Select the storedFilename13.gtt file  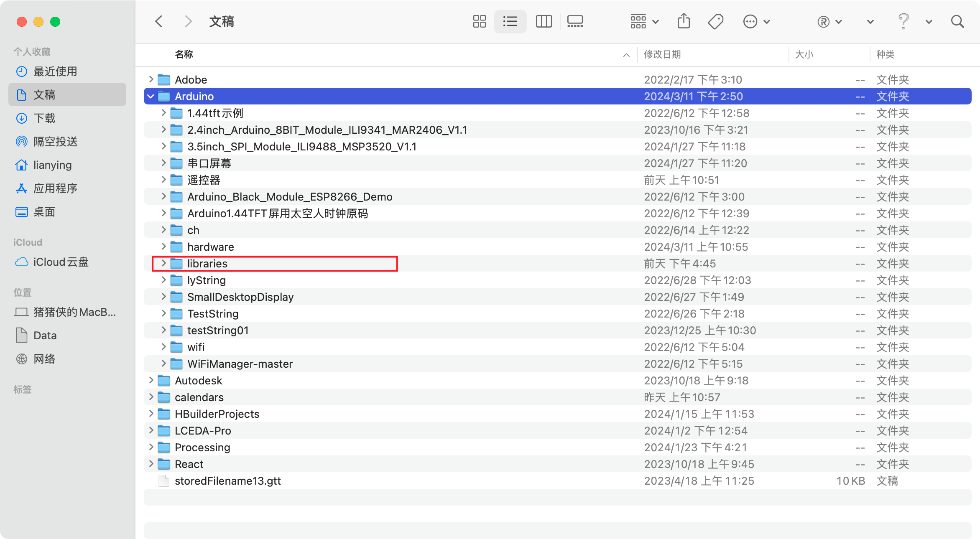pyautogui.click(x=227, y=481)
